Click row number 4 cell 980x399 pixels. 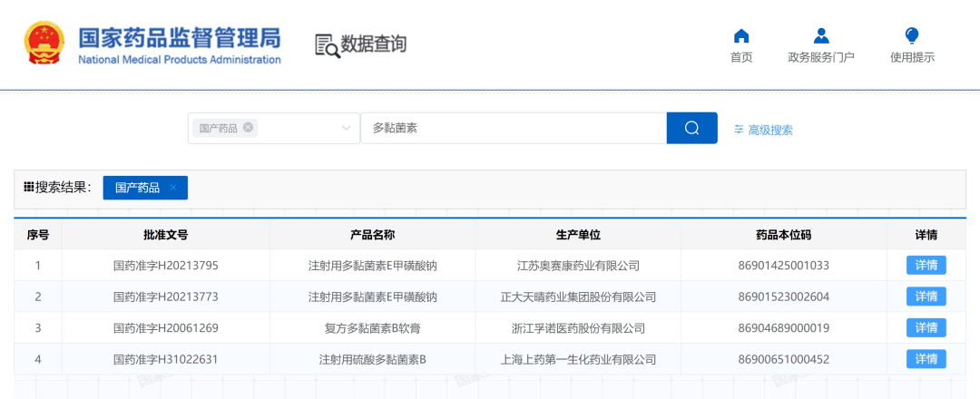point(38,359)
